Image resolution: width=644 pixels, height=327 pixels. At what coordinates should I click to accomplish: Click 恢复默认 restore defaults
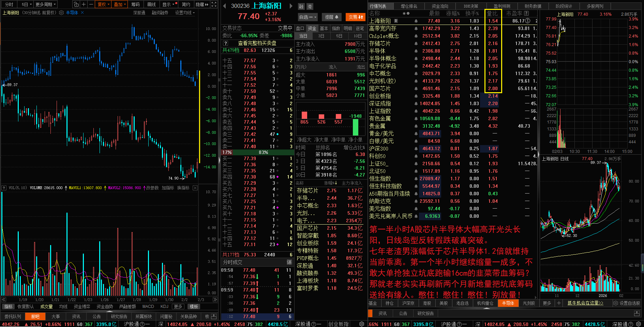coord(26,307)
